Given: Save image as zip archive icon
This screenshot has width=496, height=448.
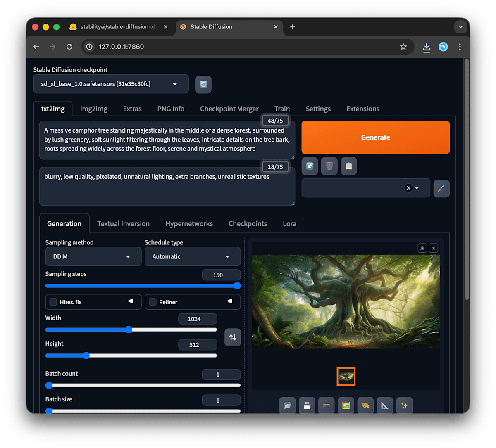Looking at the screenshot, I should [x=326, y=405].
